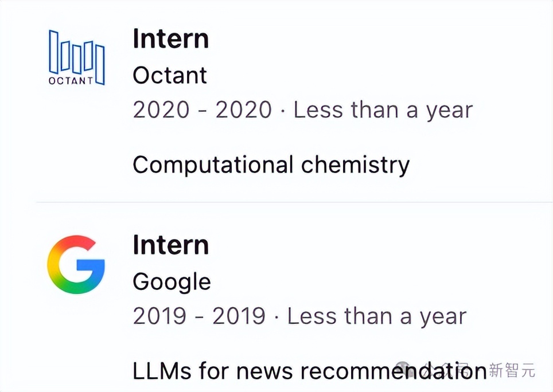Click "Less than a year" in Octant entry
553x392 pixels.
tap(383, 109)
